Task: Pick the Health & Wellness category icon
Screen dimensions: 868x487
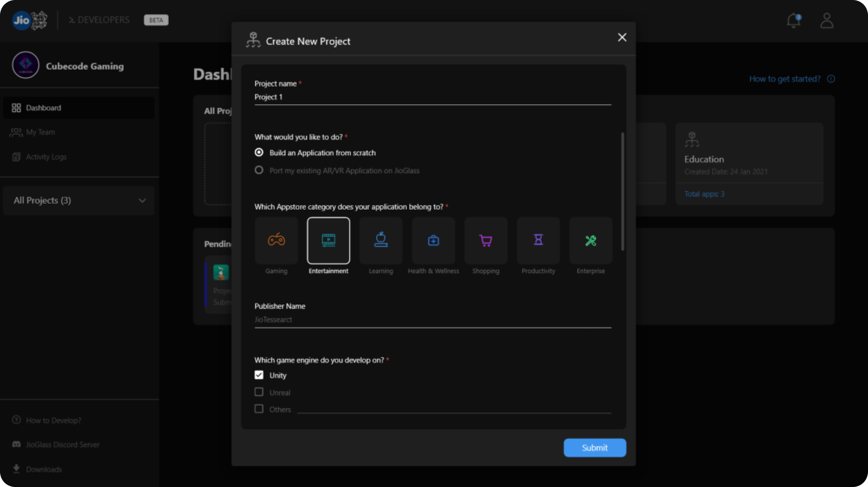Action: (433, 240)
